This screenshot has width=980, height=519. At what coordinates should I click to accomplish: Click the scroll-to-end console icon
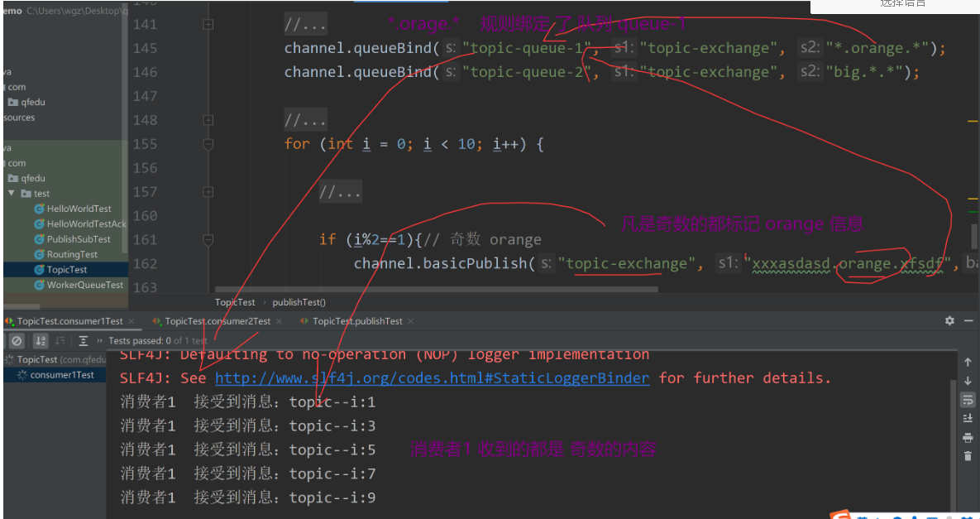point(968,418)
